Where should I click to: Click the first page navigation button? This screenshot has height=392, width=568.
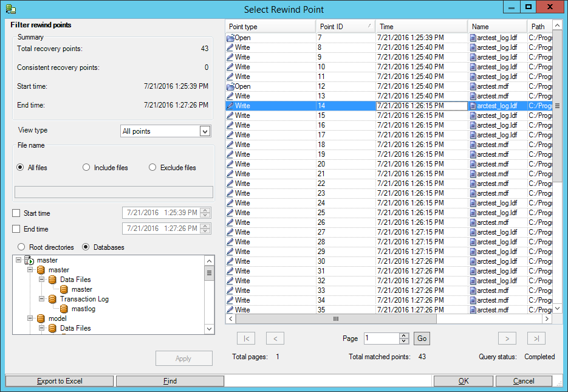pos(246,339)
